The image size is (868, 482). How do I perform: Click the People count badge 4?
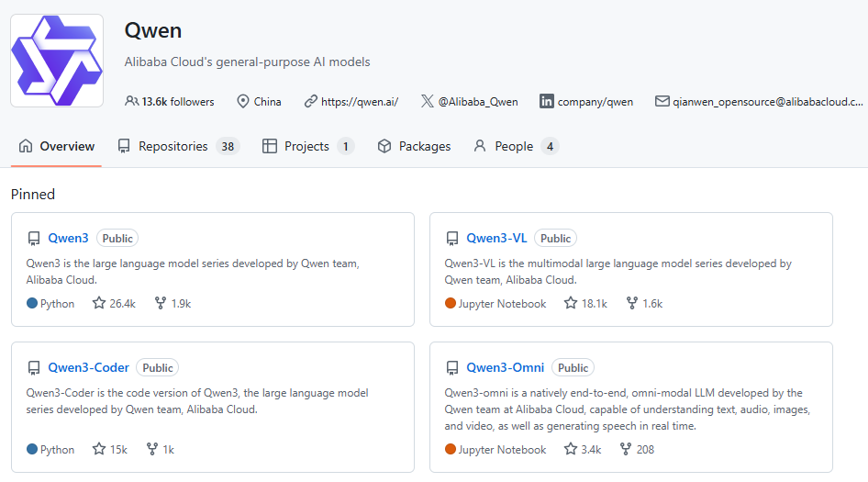[x=550, y=146]
